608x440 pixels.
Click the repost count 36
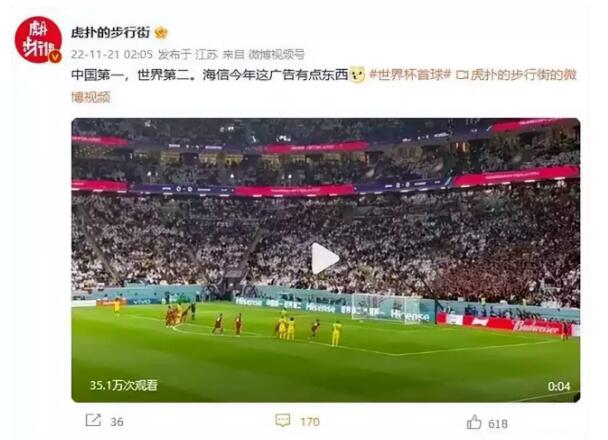[x=117, y=422]
